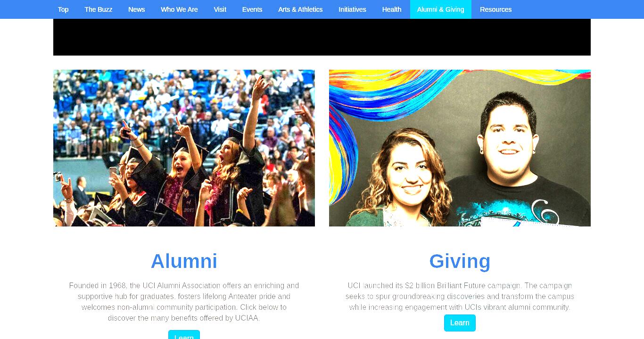This screenshot has width=644, height=339.
Task: Click the Alumni heading
Action: 184,261
